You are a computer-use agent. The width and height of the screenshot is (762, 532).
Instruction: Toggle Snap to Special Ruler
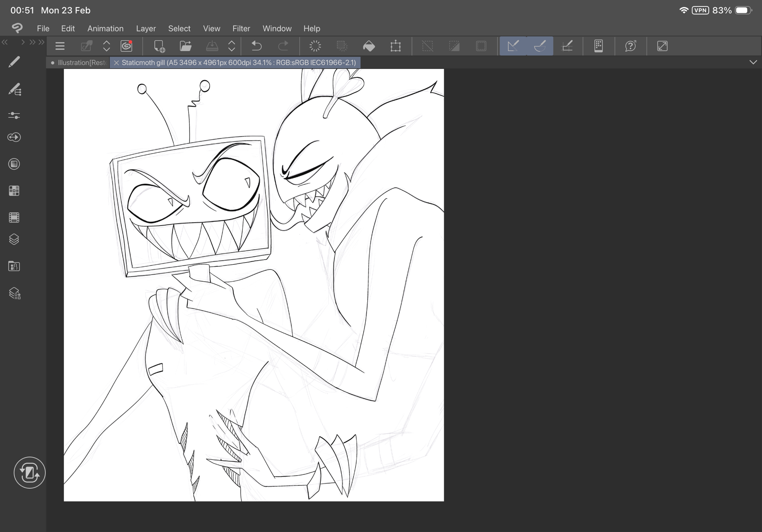[540, 46]
